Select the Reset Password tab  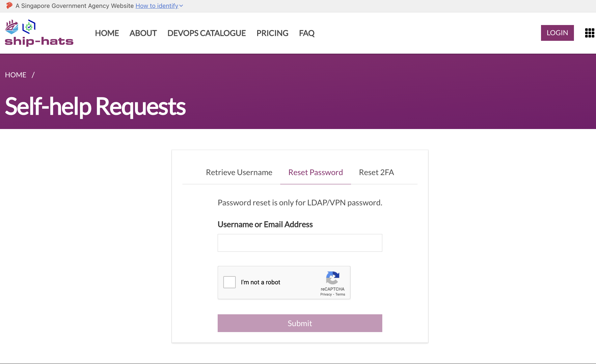coord(315,172)
